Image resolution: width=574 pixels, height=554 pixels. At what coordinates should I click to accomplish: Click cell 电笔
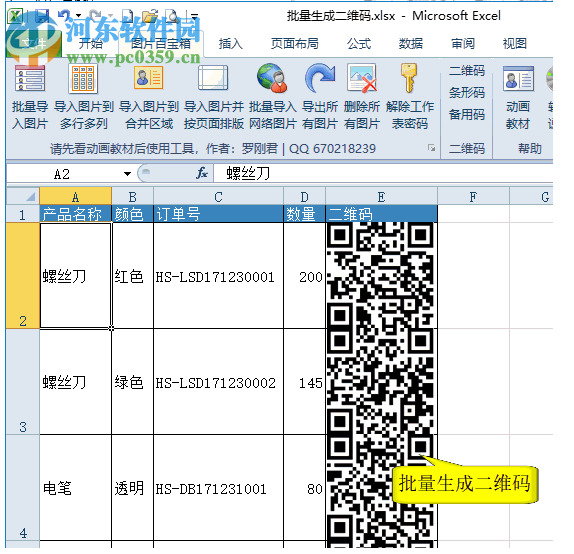(x=75, y=488)
